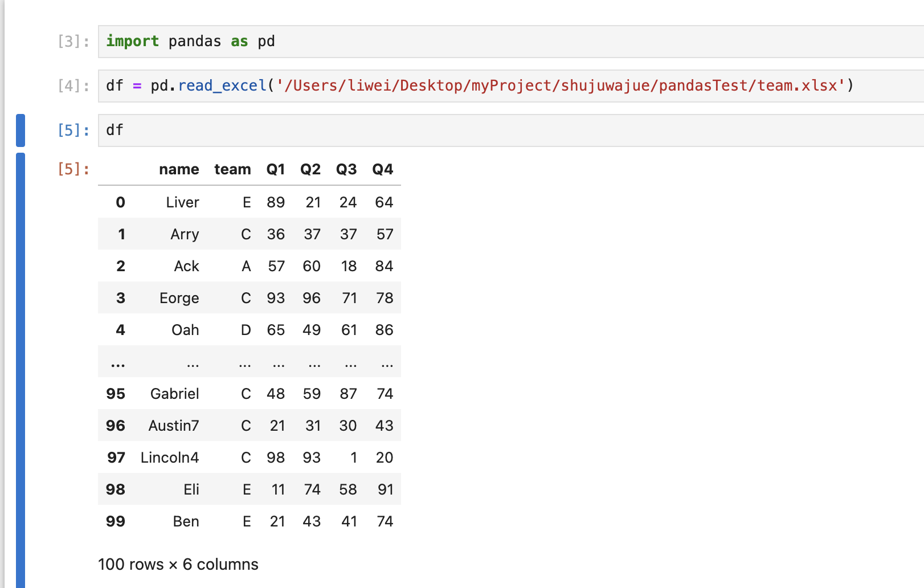Click the input prompt [3]:
The image size is (924, 588).
click(73, 42)
